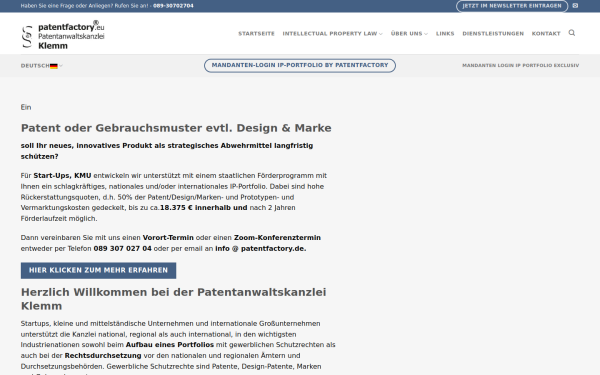Click the German flag icon
The image size is (600, 375).
pos(54,66)
